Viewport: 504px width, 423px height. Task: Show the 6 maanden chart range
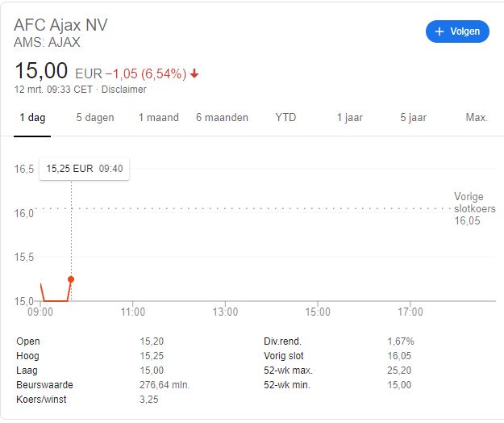click(x=222, y=118)
